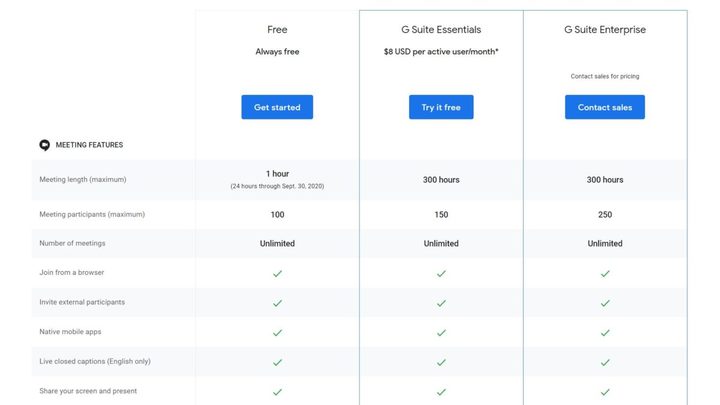Viewport: 720px width, 405px height.
Task: Click the Contact sales button
Action: tap(605, 107)
